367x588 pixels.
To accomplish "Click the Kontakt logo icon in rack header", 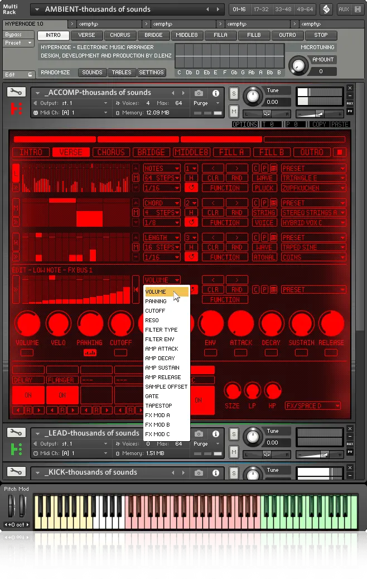I will point(326,9).
